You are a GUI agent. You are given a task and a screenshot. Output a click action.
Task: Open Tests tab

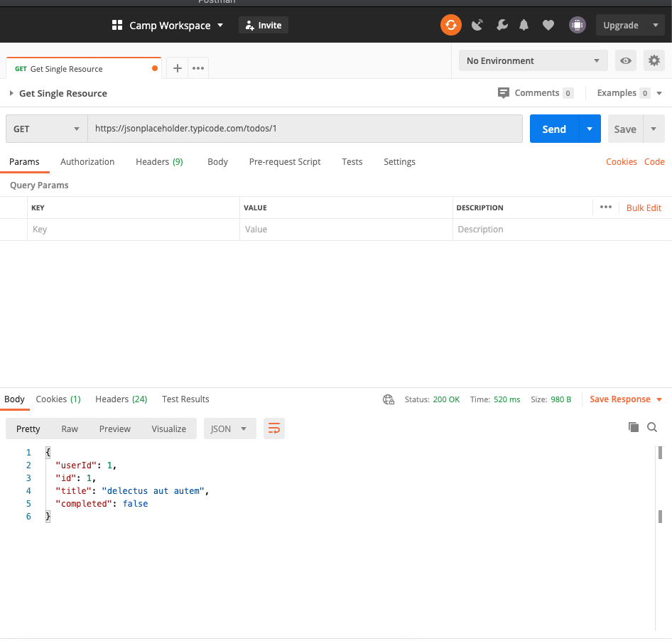tap(352, 161)
